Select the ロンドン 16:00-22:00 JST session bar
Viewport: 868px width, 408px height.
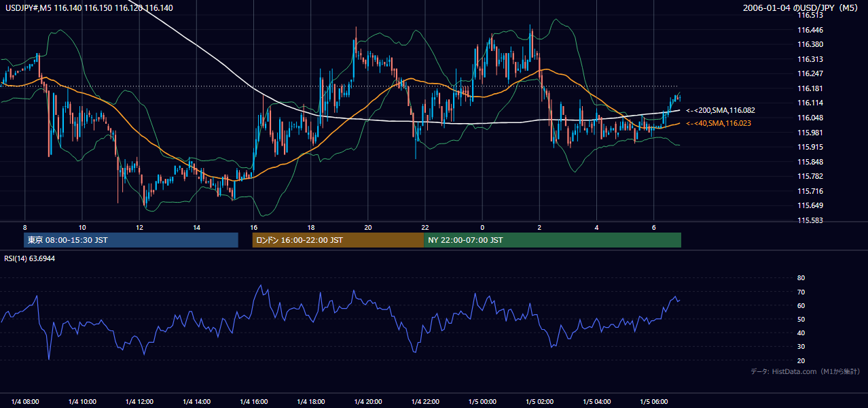point(338,240)
